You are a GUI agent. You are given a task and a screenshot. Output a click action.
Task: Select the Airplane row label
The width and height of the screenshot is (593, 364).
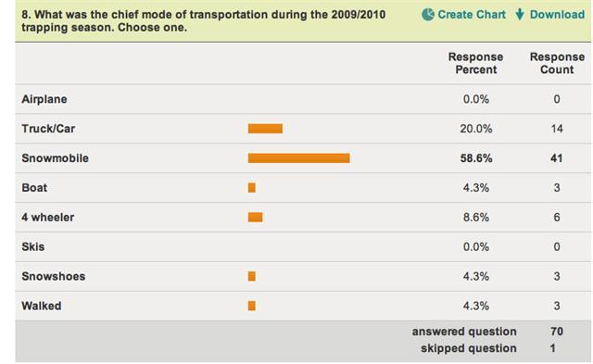44,99
